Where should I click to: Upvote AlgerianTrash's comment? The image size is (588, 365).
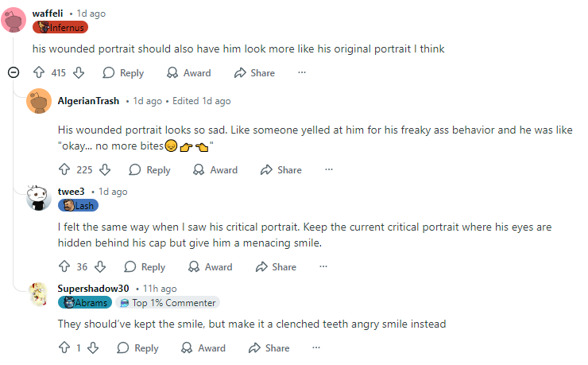click(64, 170)
